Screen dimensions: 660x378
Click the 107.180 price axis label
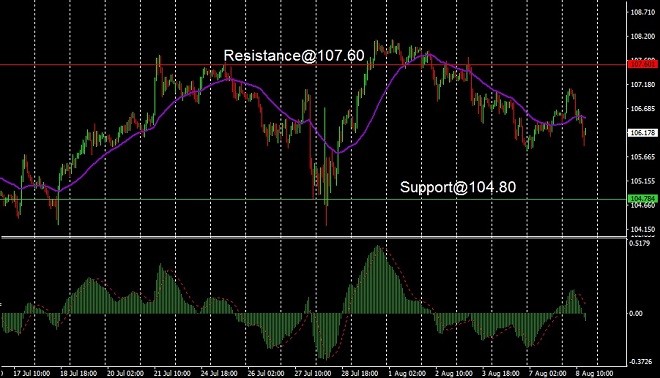tap(642, 85)
